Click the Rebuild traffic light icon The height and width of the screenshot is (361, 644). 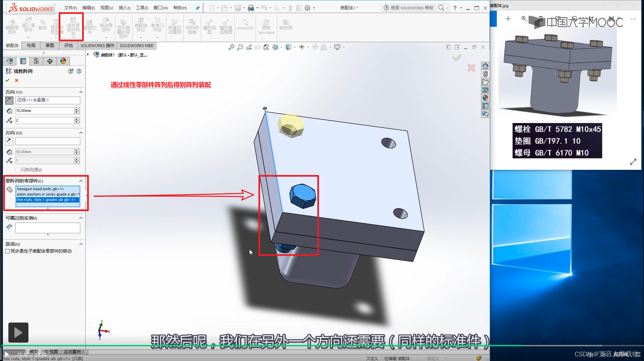pos(290,8)
